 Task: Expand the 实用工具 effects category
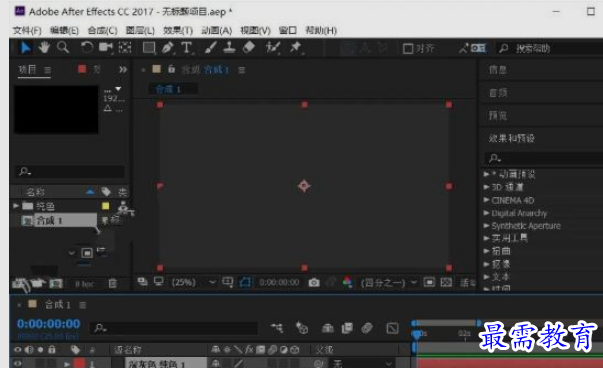point(486,238)
